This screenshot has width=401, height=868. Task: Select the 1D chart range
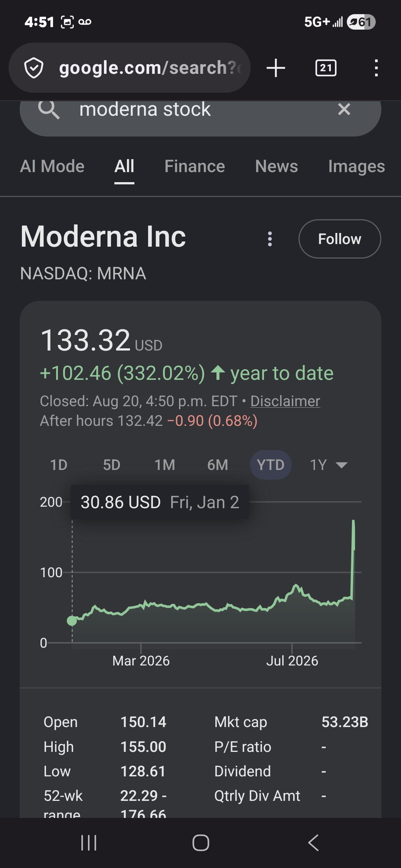[x=59, y=465]
